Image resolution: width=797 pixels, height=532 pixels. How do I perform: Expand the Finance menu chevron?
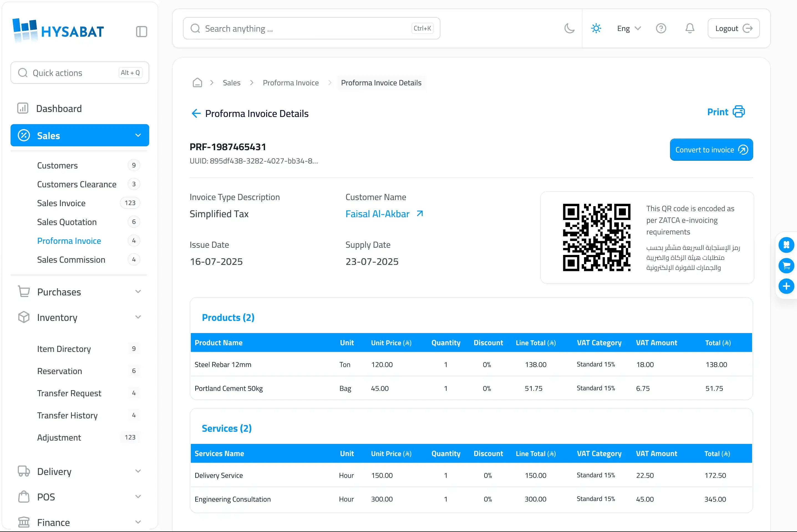(138, 522)
